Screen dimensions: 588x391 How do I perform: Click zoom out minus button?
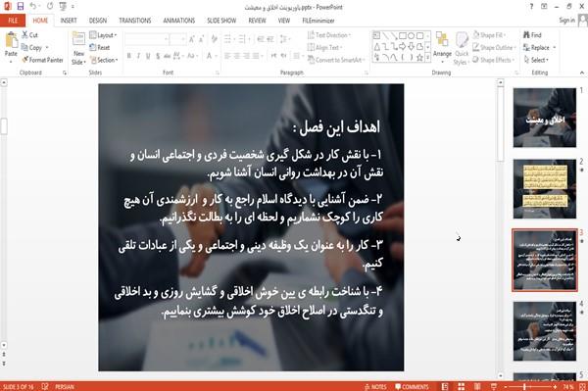(x=506, y=386)
